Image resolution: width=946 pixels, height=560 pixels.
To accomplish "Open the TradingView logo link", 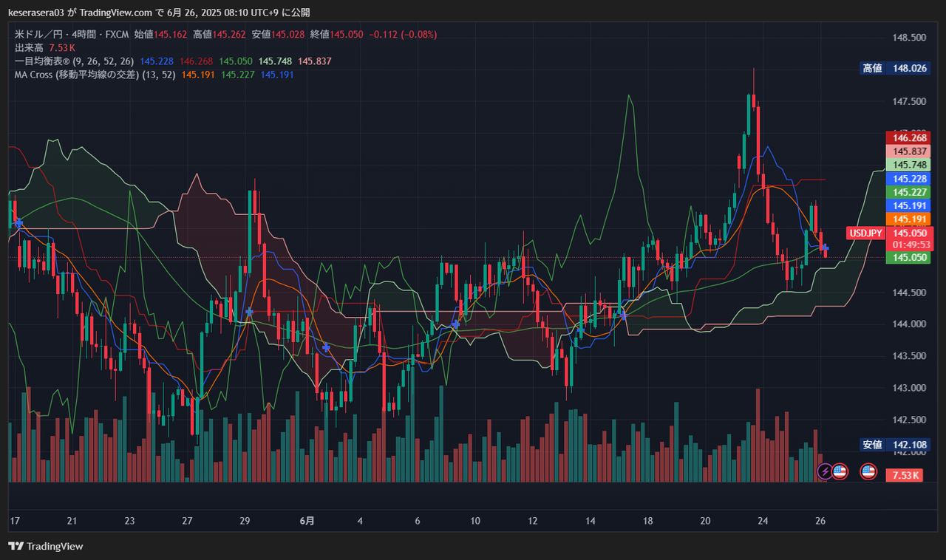I will (x=46, y=546).
